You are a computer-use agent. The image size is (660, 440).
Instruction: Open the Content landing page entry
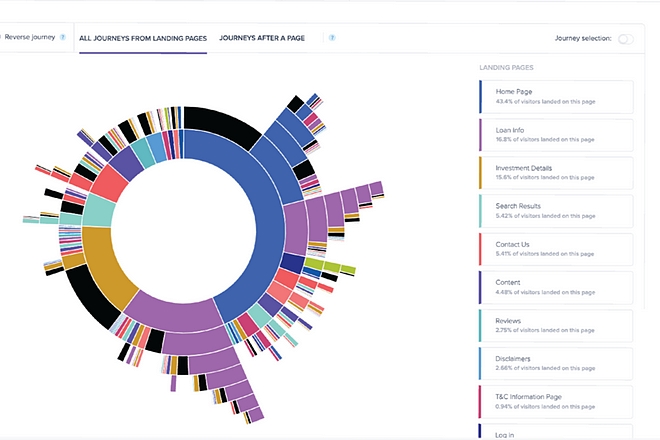click(x=556, y=287)
